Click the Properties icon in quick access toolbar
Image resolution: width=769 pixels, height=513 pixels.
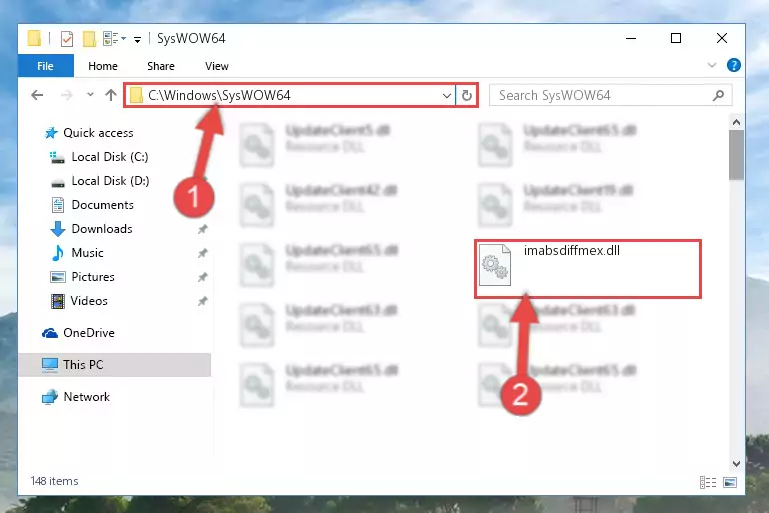pyautogui.click(x=67, y=38)
